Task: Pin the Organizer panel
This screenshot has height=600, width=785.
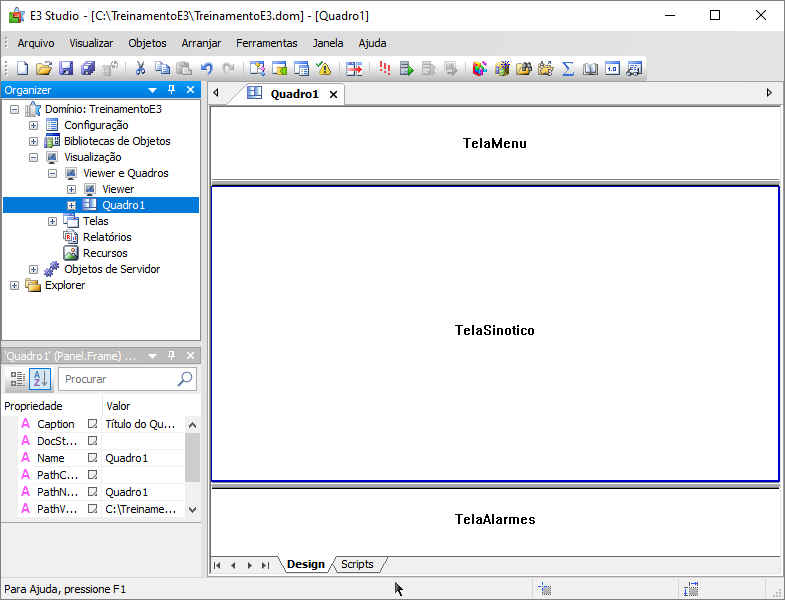Action: click(x=171, y=90)
